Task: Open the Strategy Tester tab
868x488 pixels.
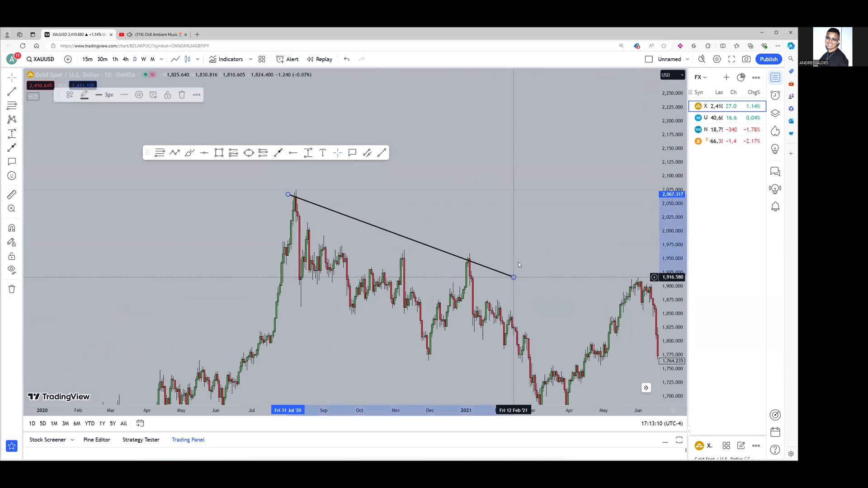Action: click(x=141, y=440)
